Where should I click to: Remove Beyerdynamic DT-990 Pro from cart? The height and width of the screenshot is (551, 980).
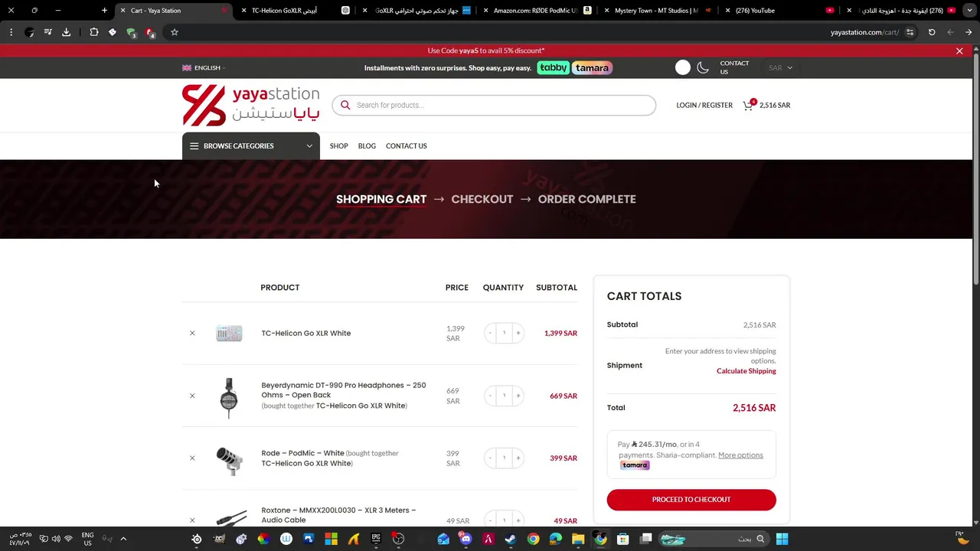[x=192, y=396]
